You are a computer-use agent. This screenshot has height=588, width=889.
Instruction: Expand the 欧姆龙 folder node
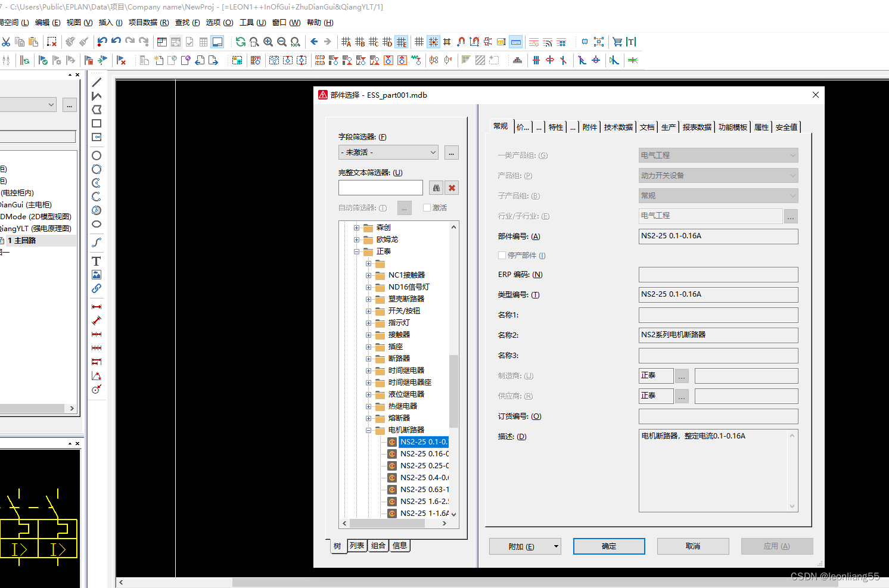pos(356,239)
